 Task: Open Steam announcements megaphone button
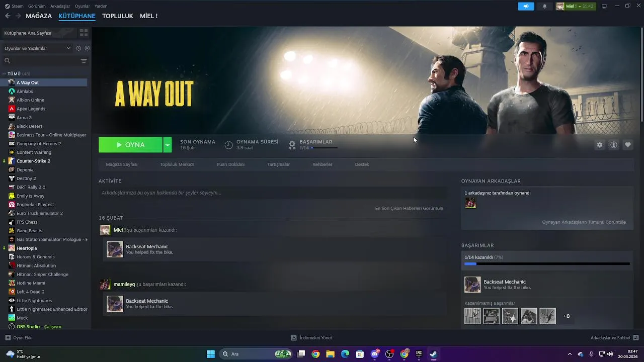click(x=526, y=6)
